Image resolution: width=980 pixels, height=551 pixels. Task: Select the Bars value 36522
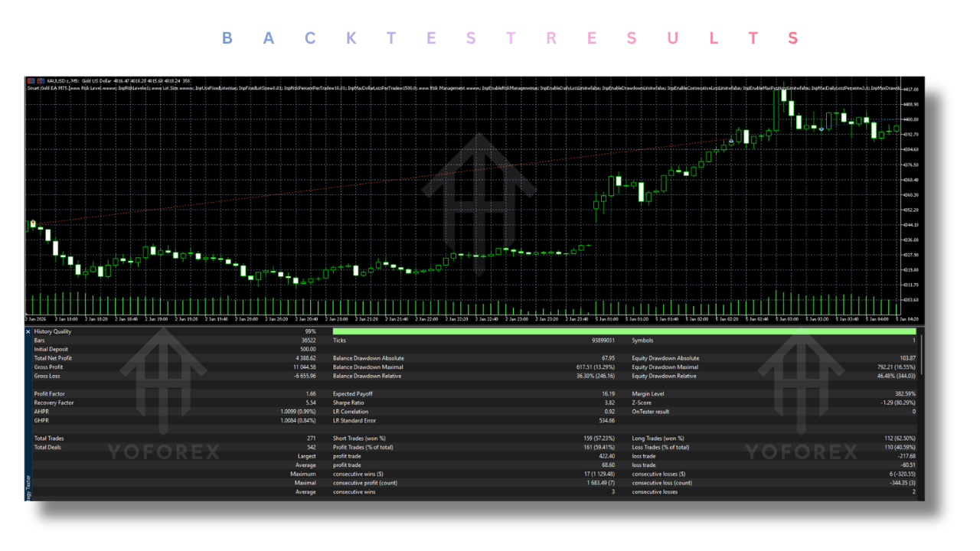click(309, 341)
